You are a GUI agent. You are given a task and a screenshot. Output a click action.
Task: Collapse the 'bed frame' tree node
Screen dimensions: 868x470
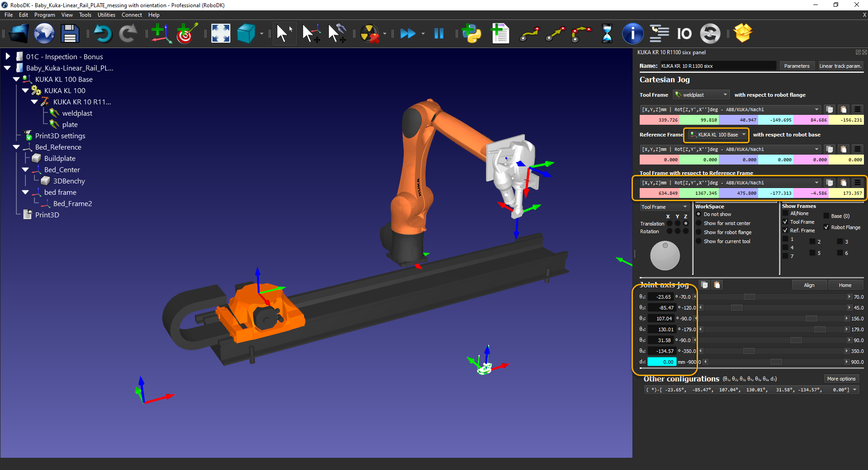[x=25, y=192]
